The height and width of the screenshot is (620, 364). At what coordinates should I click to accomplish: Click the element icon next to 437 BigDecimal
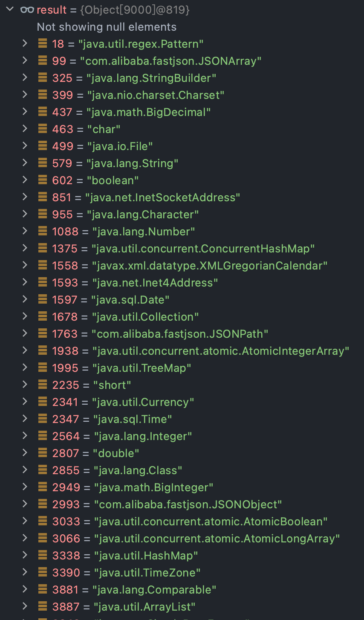(43, 112)
